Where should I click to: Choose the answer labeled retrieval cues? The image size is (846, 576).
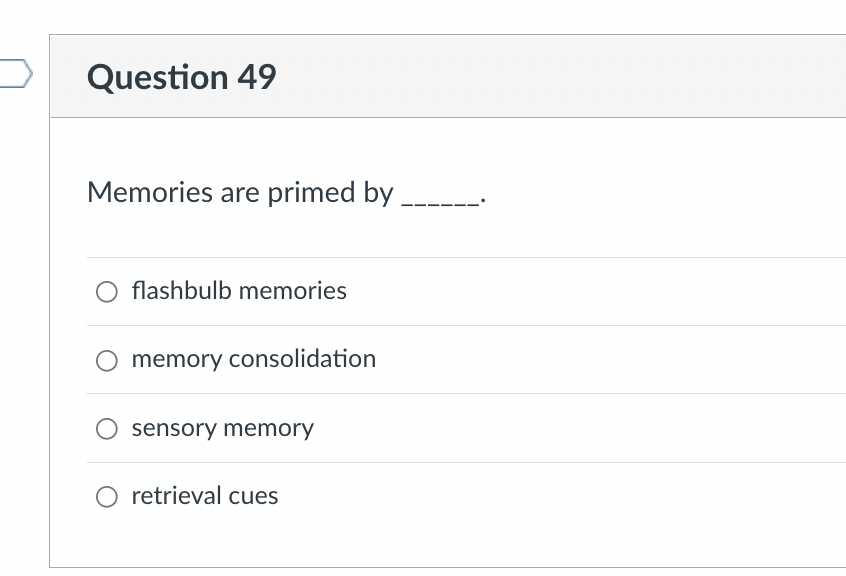click(204, 495)
